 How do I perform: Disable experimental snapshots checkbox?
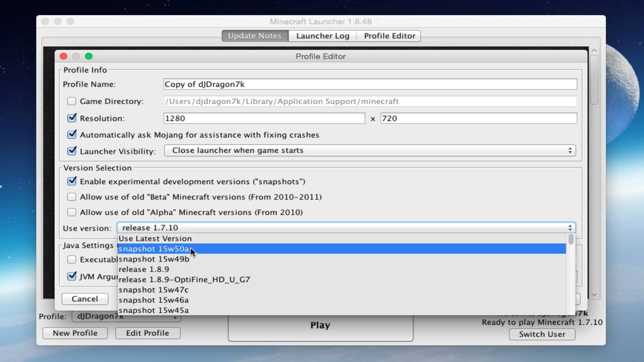coord(71,181)
